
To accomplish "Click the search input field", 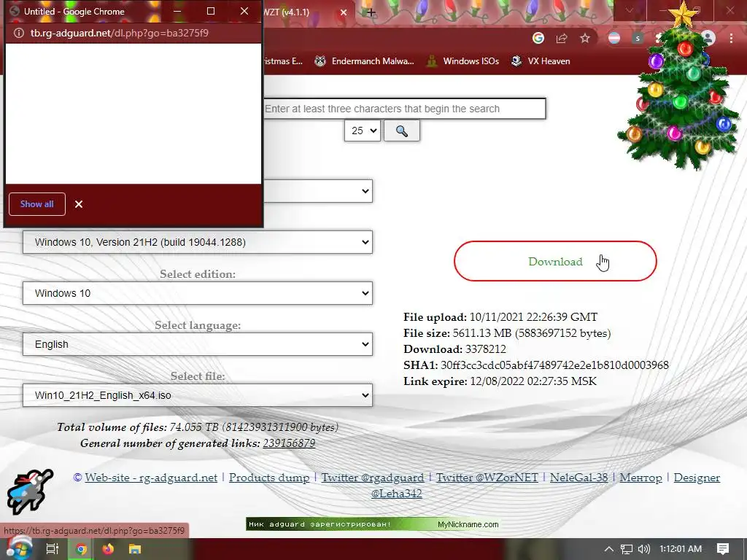I will [404, 109].
